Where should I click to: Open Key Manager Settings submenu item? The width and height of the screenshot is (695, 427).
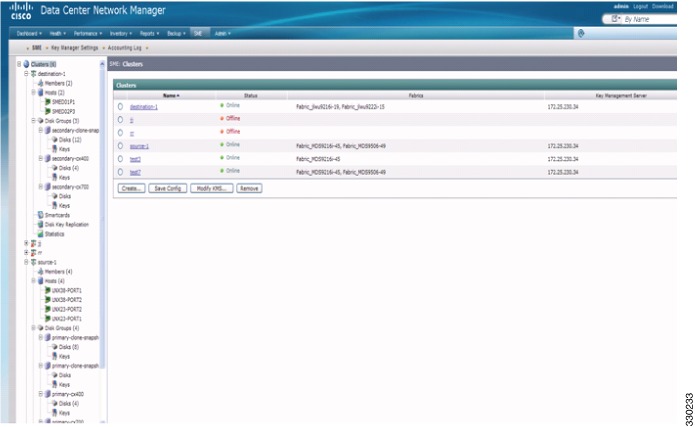(74, 48)
